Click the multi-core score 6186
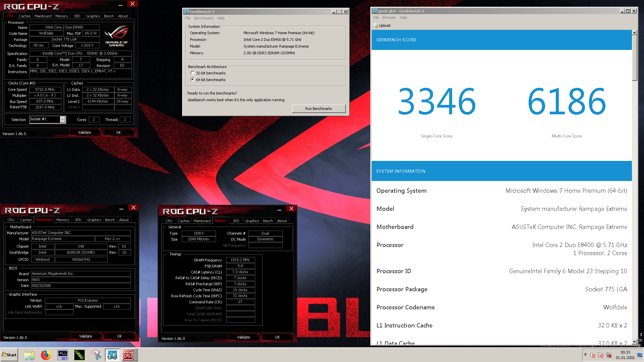 (567, 101)
